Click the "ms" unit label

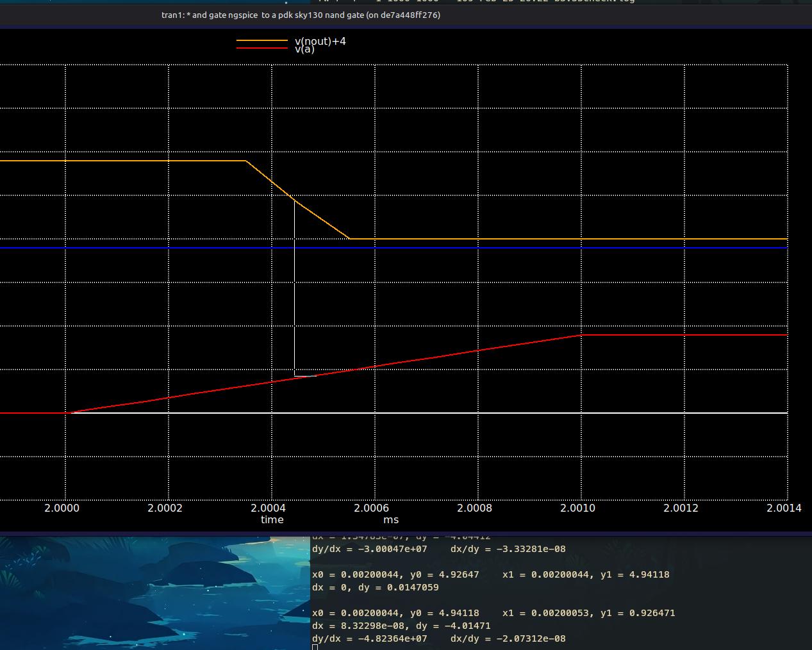click(391, 519)
